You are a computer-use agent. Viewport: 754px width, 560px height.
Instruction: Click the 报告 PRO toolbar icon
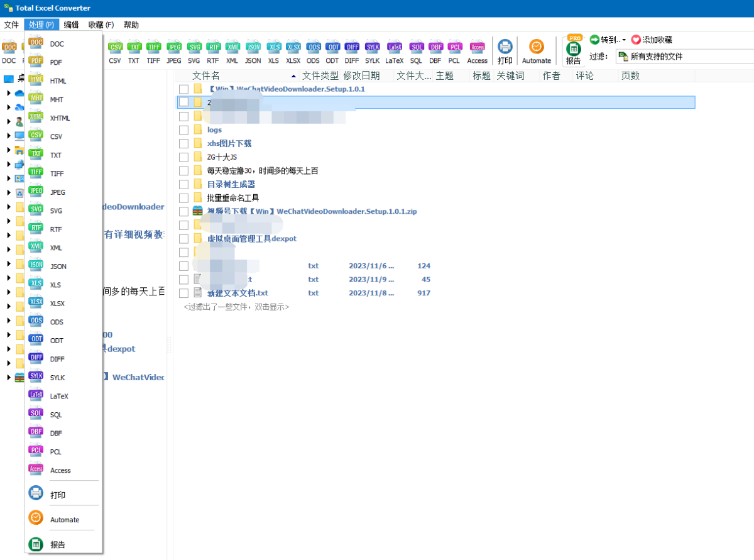pos(574,50)
